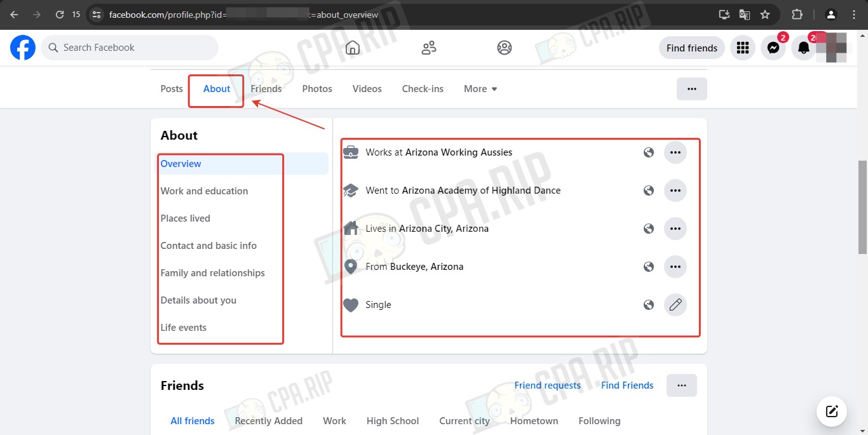Open Family and relationships section
The height and width of the screenshot is (435, 868).
(213, 273)
